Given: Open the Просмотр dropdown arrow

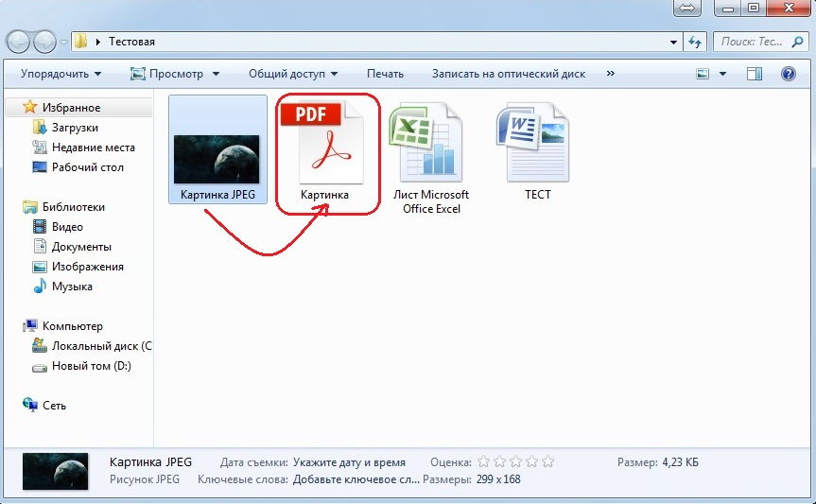Looking at the screenshot, I should click(x=216, y=74).
